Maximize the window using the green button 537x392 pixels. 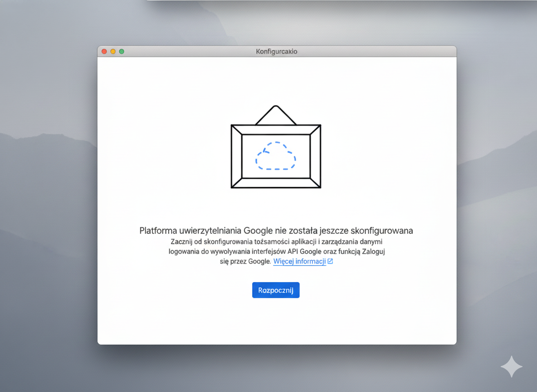[x=122, y=52]
